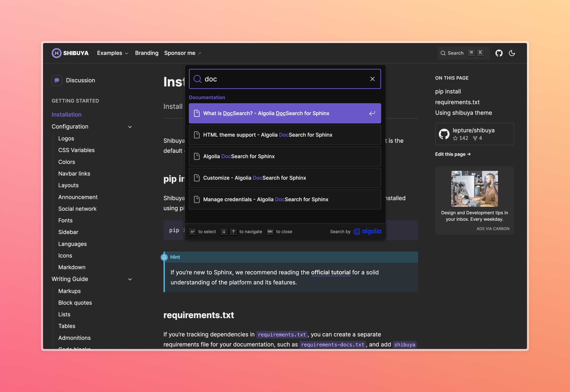
Task: Open the Logos sidebar item
Action: point(66,138)
